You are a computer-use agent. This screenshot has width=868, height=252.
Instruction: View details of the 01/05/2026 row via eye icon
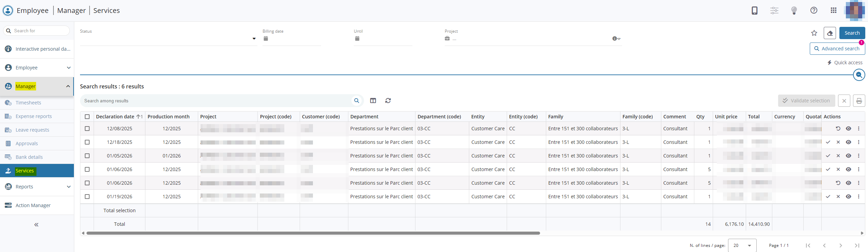point(848,156)
